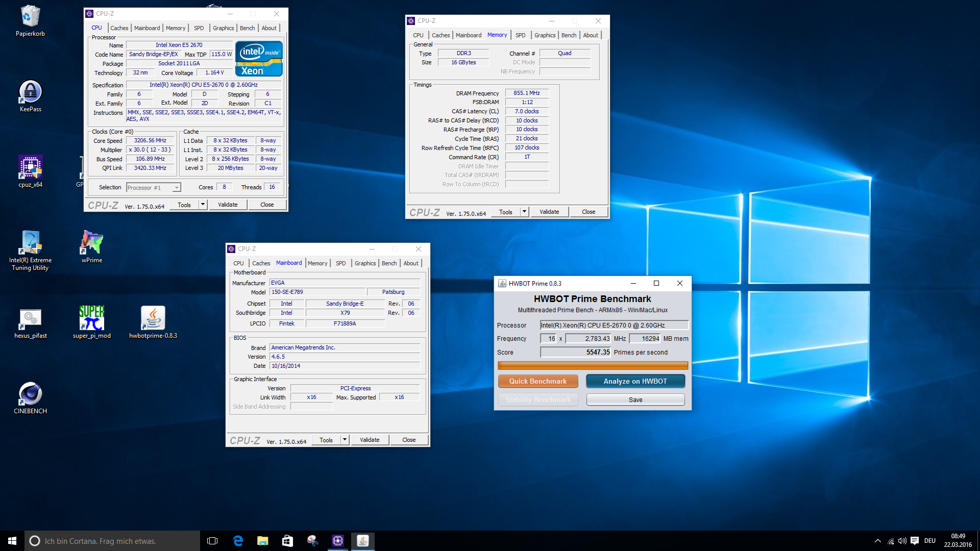Open the Processor #1 selection dropdown
Screen dimensions: 980x551
153,188
